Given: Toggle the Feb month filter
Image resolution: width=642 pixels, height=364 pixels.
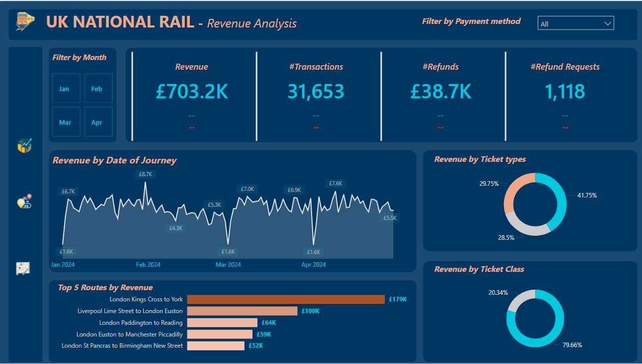Looking at the screenshot, I should coord(97,89).
